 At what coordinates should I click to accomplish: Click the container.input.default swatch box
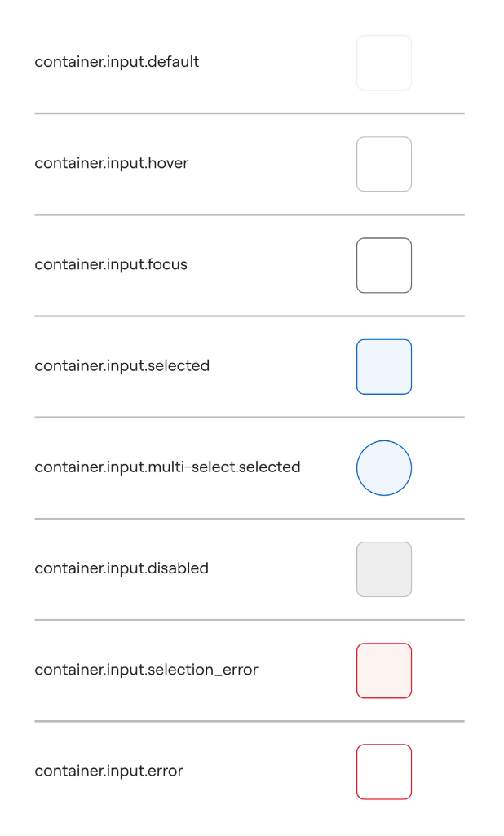(384, 63)
